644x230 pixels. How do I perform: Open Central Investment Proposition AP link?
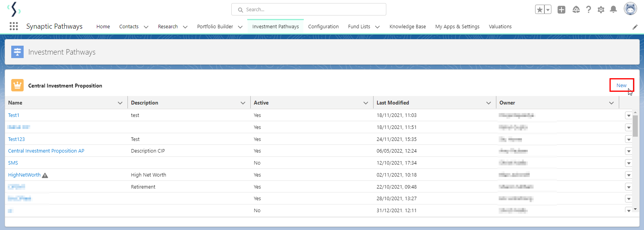tap(46, 151)
